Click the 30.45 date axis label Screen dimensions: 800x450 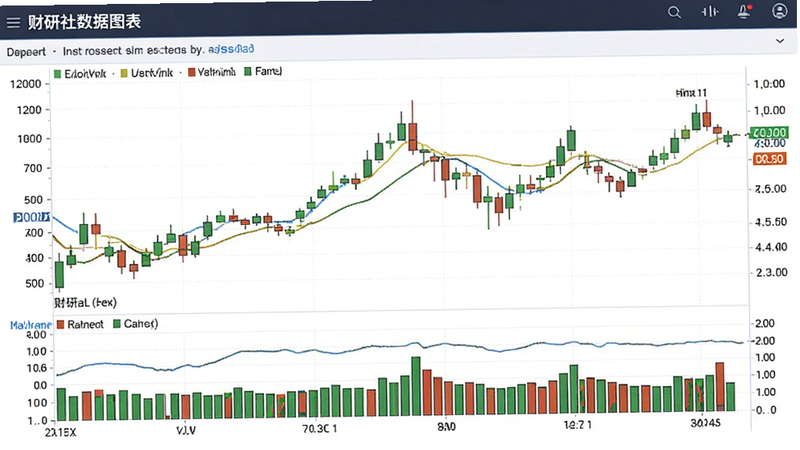click(706, 423)
